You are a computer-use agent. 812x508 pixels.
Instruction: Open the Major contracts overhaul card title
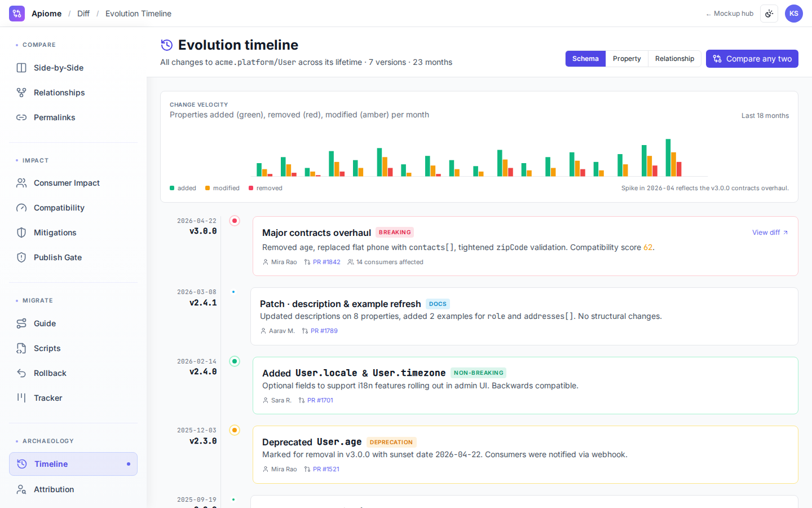click(316, 233)
